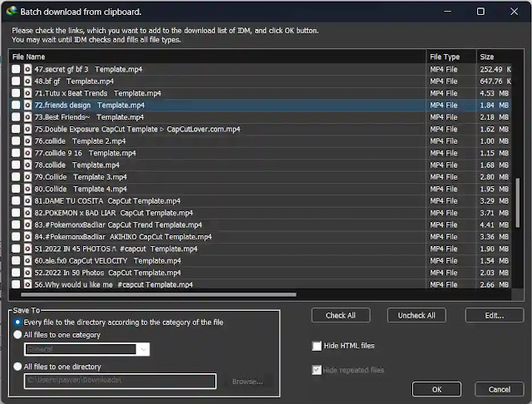Select row '52.2022 In 50 Photos CapCut Template.mp4'
Image resolution: width=532 pixels, height=404 pixels.
tap(260, 273)
